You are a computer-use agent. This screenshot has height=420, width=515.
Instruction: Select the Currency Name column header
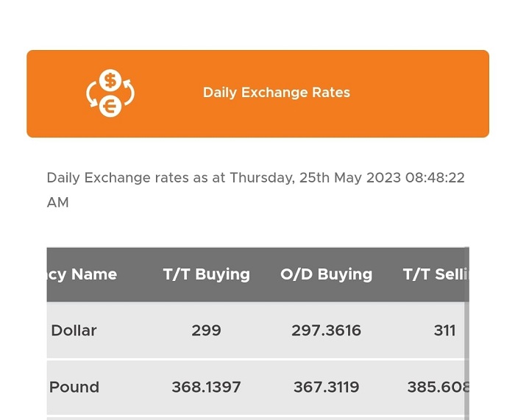[82, 274]
